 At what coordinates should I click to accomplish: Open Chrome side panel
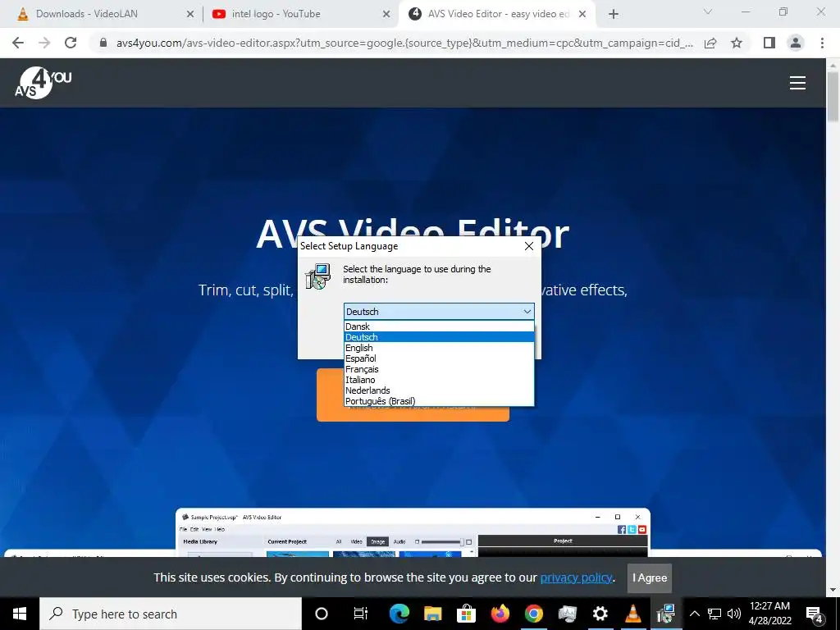point(769,43)
